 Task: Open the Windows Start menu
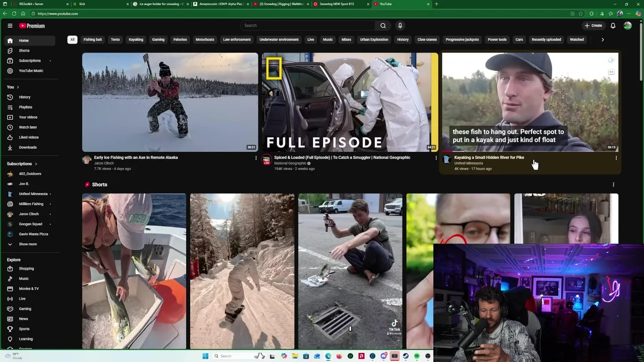205,356
